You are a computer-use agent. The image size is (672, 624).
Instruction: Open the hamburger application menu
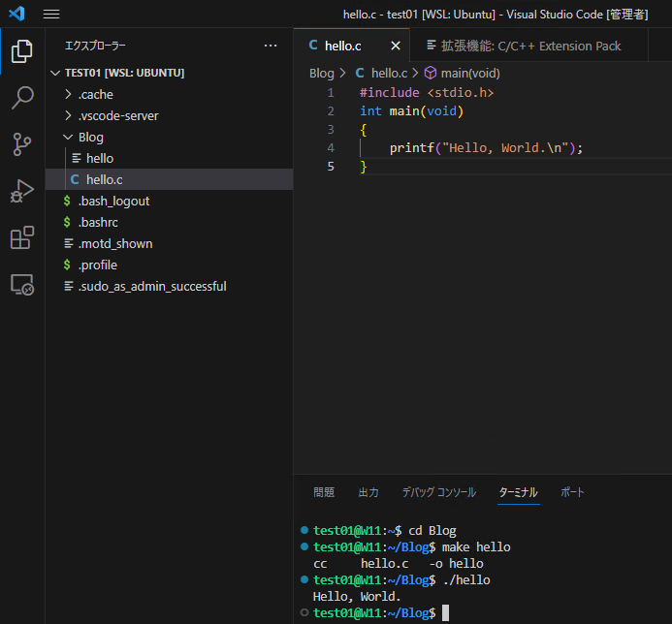click(x=51, y=15)
